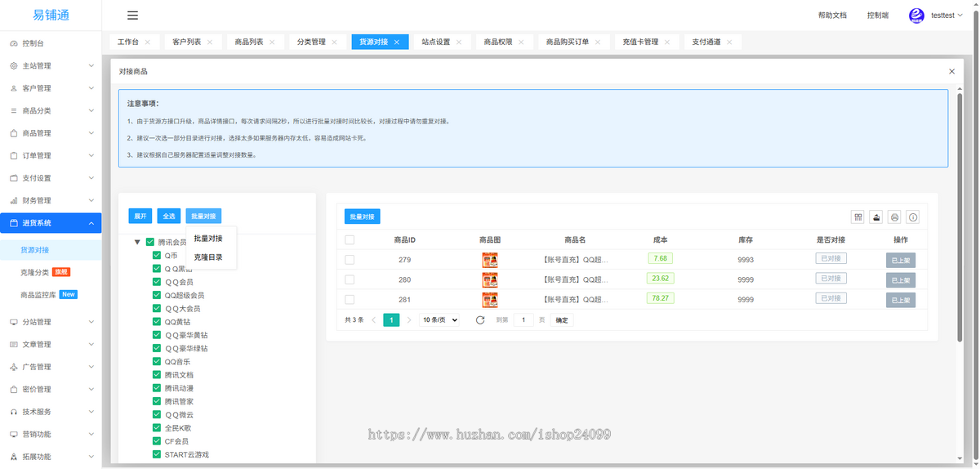Close the 客户列表 tab with its X
This screenshot has width=980, height=469.
pyautogui.click(x=210, y=42)
